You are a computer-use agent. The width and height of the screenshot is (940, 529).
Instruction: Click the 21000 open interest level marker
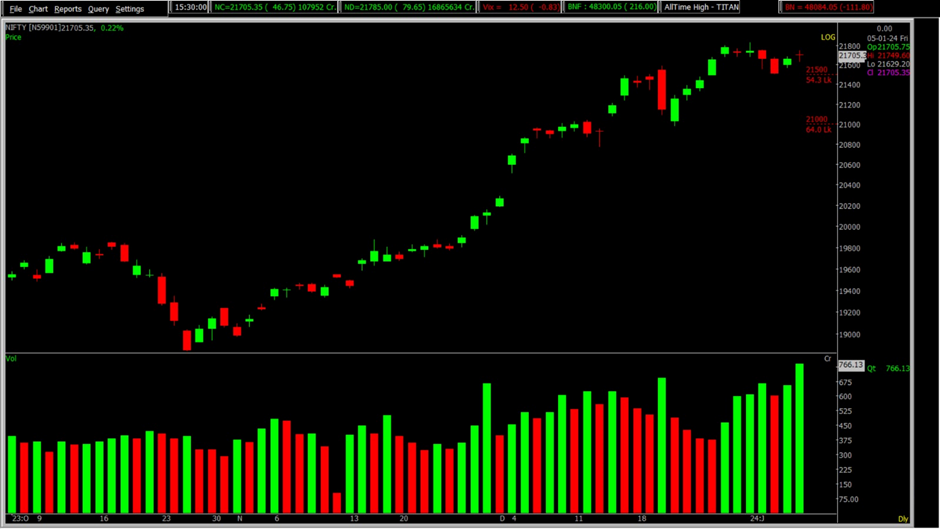818,119
